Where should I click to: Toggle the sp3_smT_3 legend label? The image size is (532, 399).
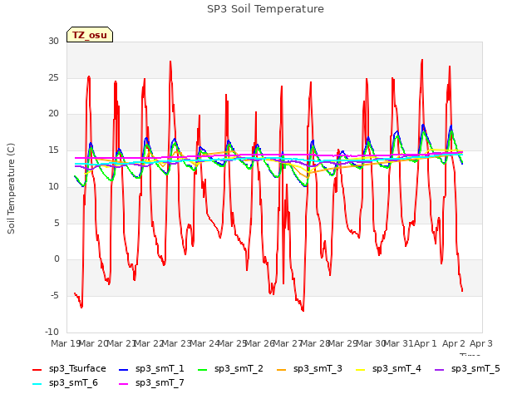[318, 368]
